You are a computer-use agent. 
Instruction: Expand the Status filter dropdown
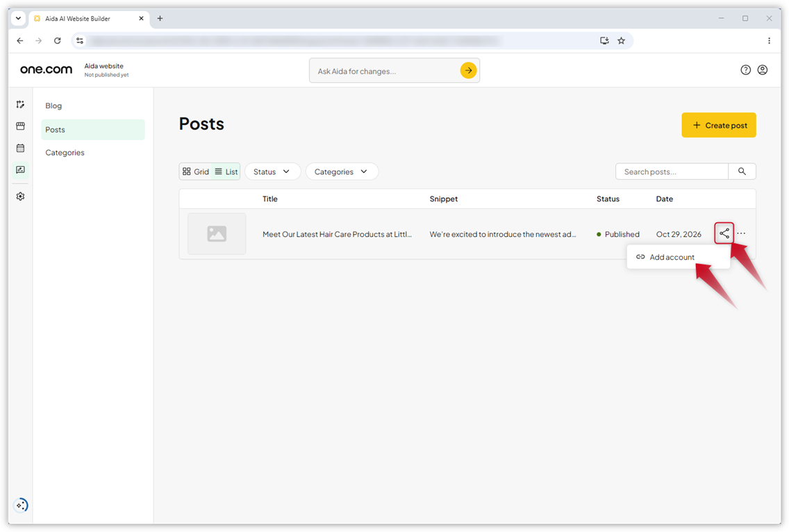click(x=272, y=172)
